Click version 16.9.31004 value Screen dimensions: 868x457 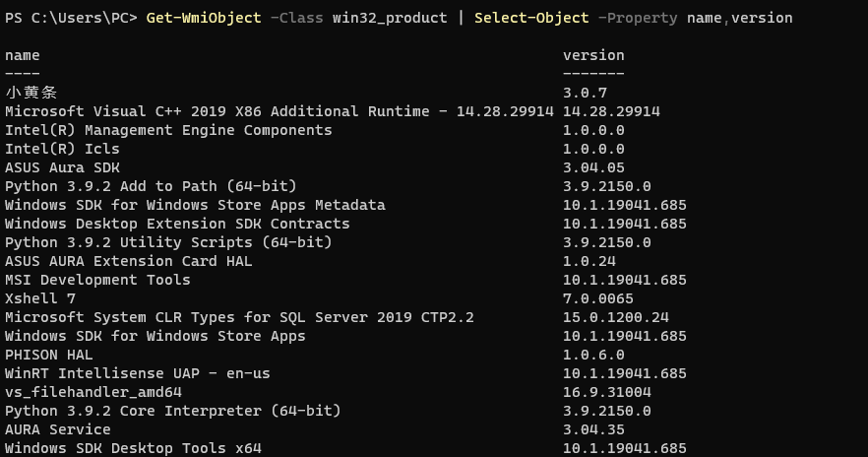point(606,392)
